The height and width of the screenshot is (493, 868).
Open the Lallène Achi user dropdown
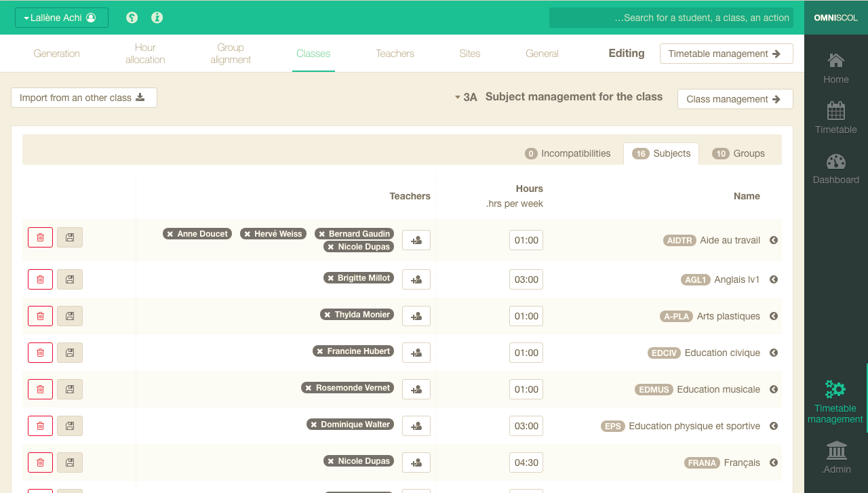click(x=62, y=18)
